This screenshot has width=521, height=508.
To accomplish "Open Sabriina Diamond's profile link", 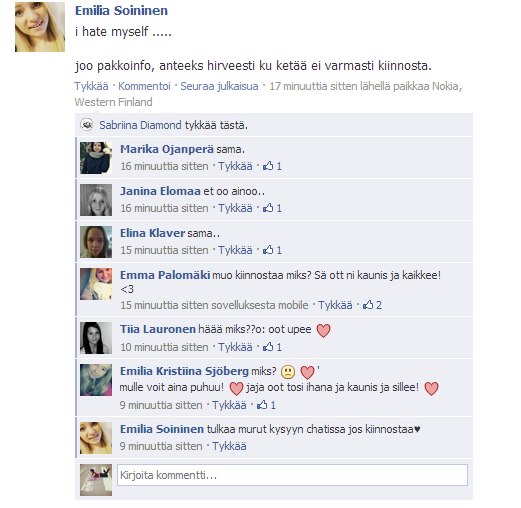I will click(x=140, y=125).
